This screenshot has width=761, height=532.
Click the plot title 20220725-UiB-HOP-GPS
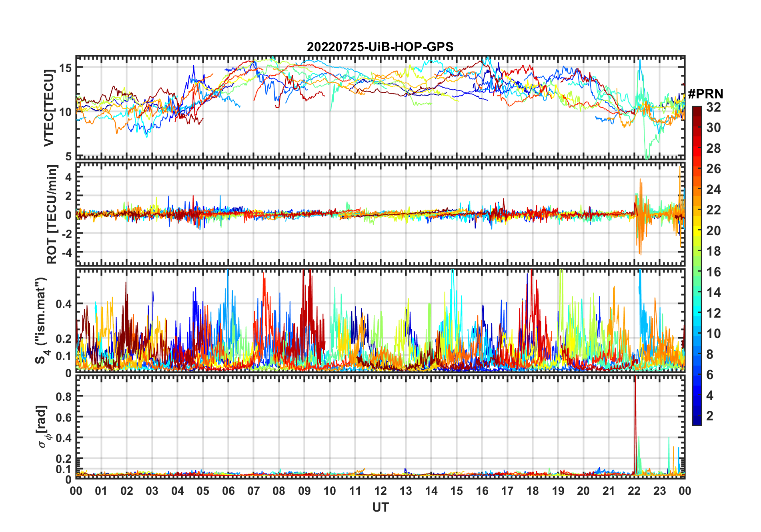click(x=380, y=47)
